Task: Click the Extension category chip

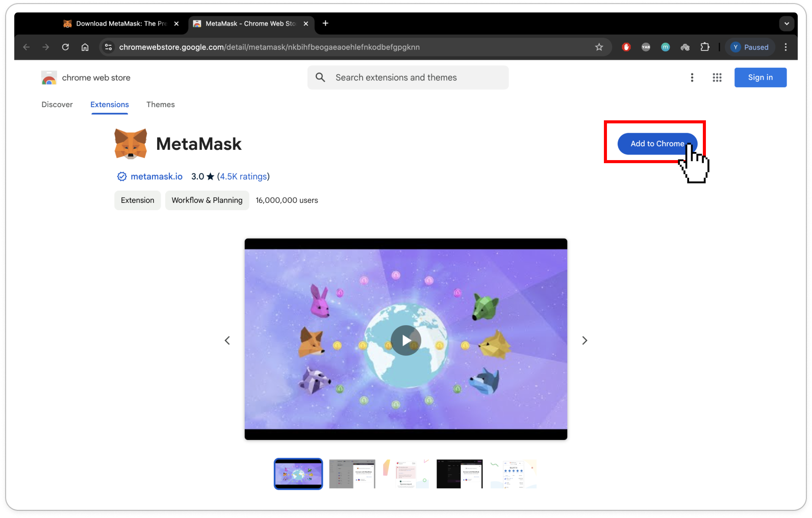Action: [138, 200]
